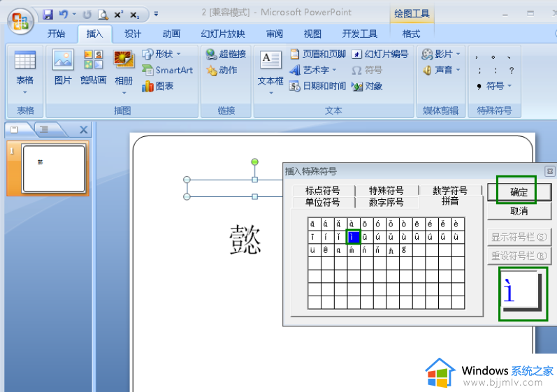The width and height of the screenshot is (557, 392).
Task: Open undo history dropdown arrow
Action: pos(74,15)
